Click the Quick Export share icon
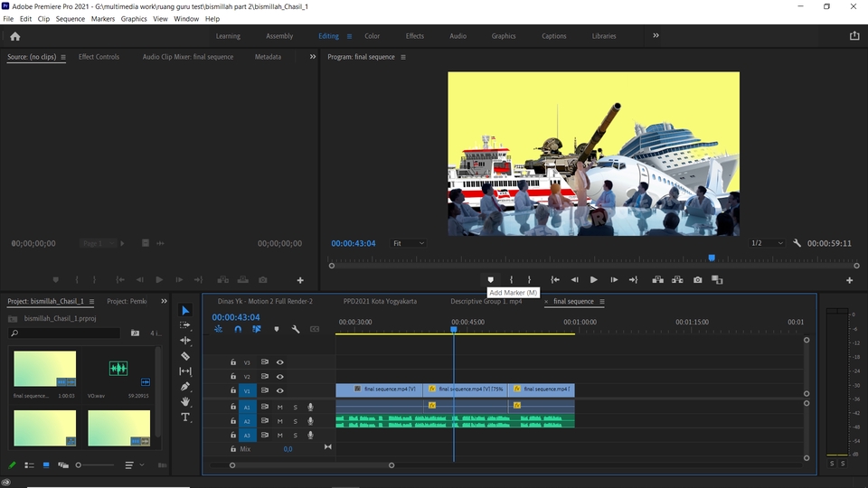Screen dimensions: 868x488 [854, 35]
